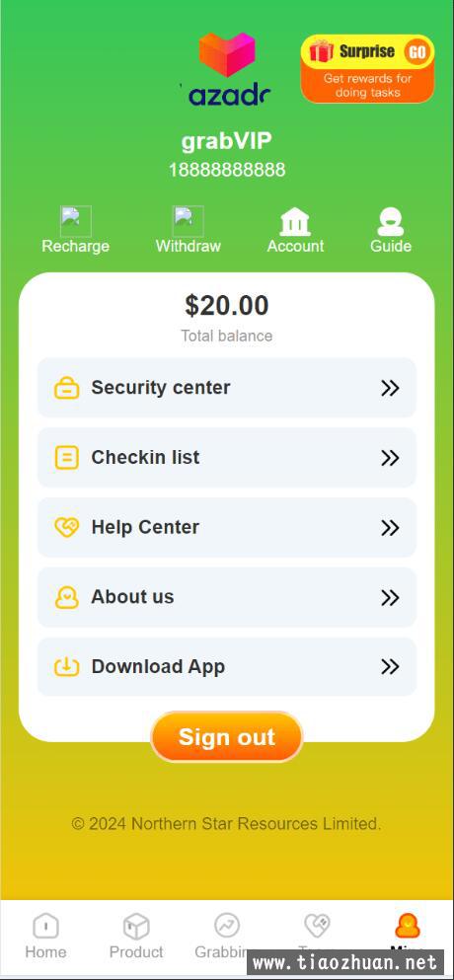The height and width of the screenshot is (980, 454).
Task: Click the Download App tray icon
Action: click(67, 667)
